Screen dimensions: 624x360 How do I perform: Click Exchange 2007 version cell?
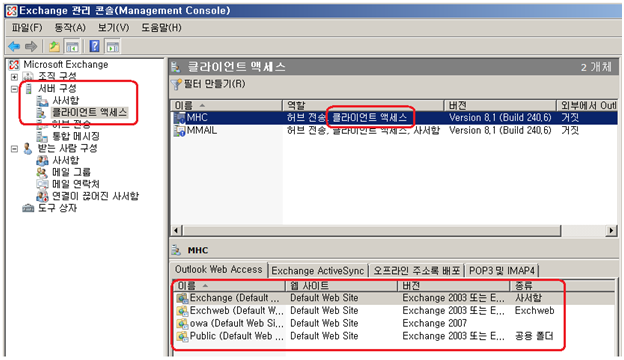(435, 323)
